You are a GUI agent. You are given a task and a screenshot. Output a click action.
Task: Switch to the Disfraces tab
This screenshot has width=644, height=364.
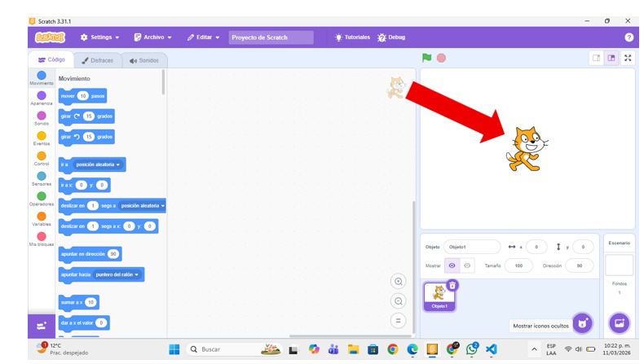tap(97, 60)
